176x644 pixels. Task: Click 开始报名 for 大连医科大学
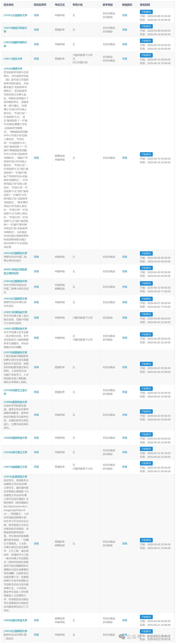[146, 12]
